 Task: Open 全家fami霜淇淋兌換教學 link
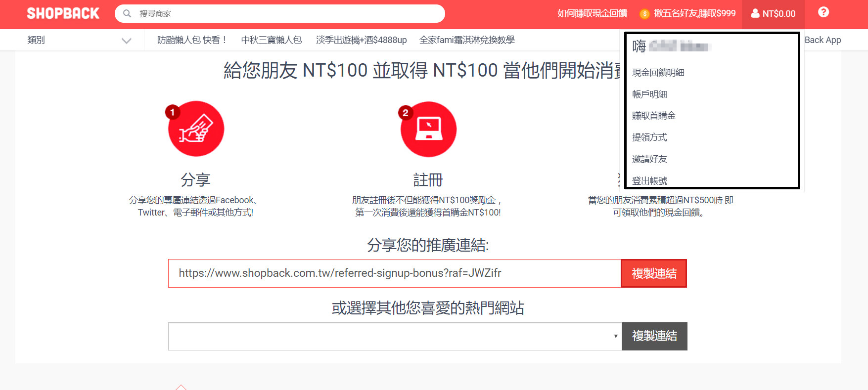coord(467,40)
